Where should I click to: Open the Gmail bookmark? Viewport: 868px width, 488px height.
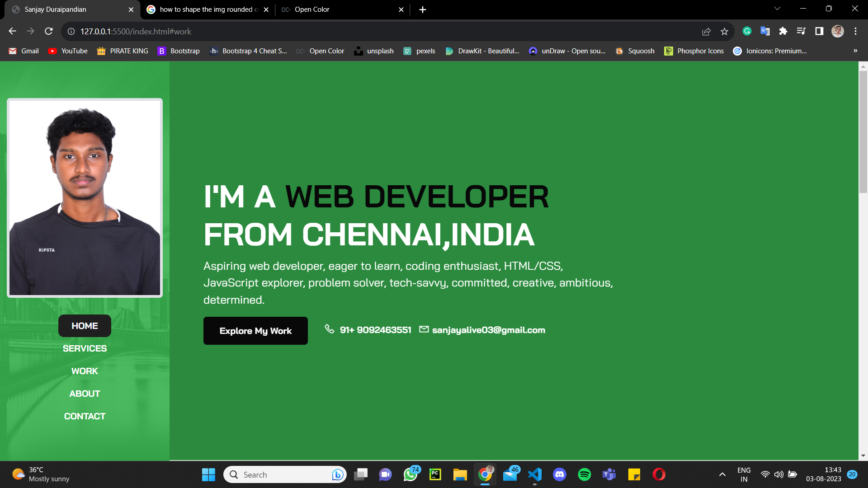pos(24,51)
